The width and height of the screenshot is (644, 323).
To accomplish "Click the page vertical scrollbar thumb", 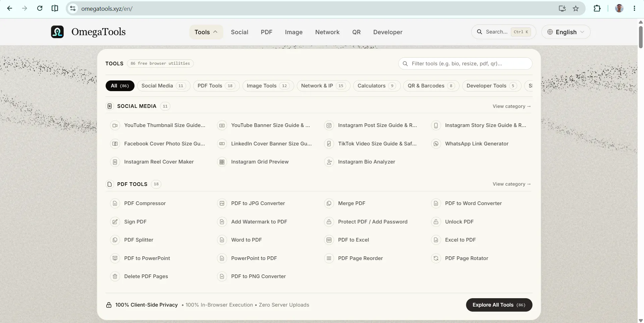I will pos(641,37).
